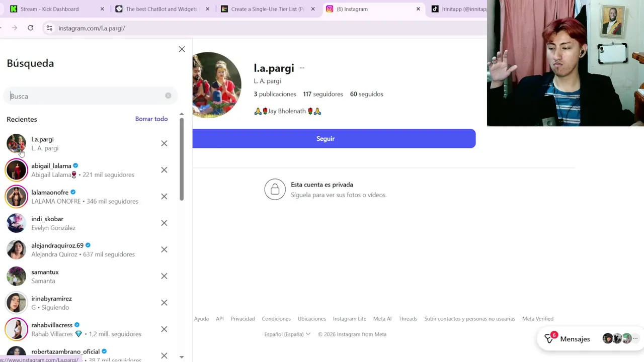Open lalamaonofre profile picture
This screenshot has height=362, width=644.
(16, 197)
